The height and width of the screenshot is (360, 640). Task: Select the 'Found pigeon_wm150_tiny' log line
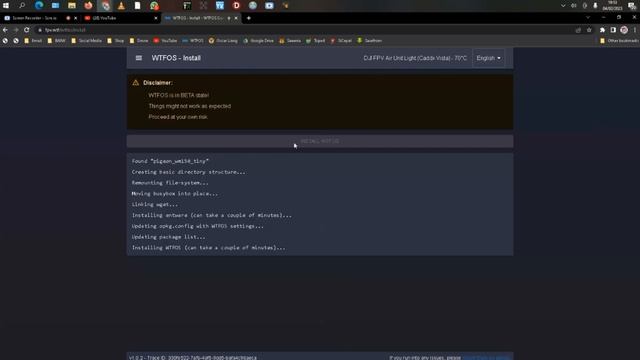click(170, 161)
